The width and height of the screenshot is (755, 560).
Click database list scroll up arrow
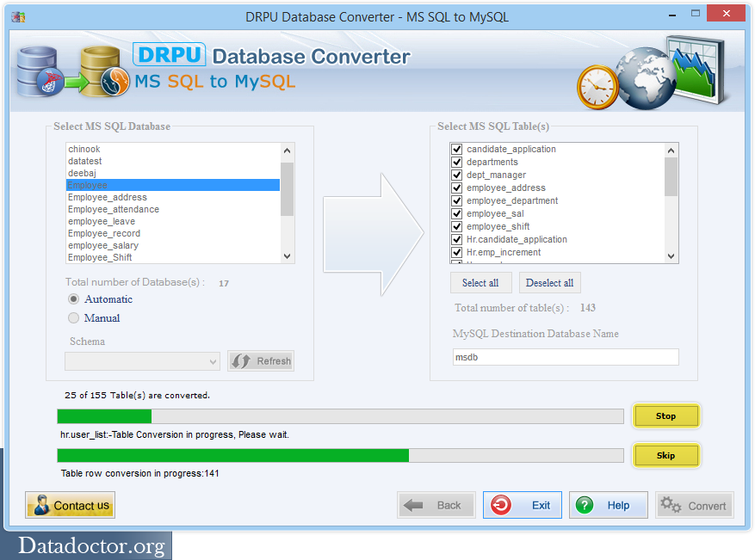click(x=287, y=151)
